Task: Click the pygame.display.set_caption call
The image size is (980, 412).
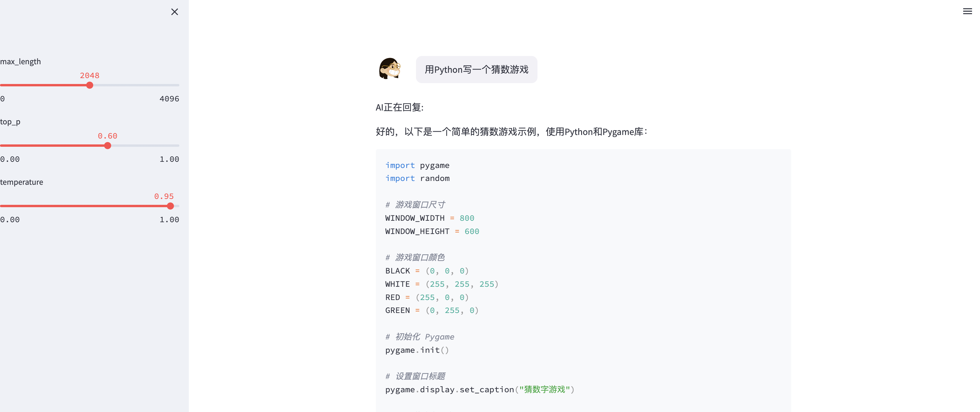Action: pyautogui.click(x=478, y=390)
